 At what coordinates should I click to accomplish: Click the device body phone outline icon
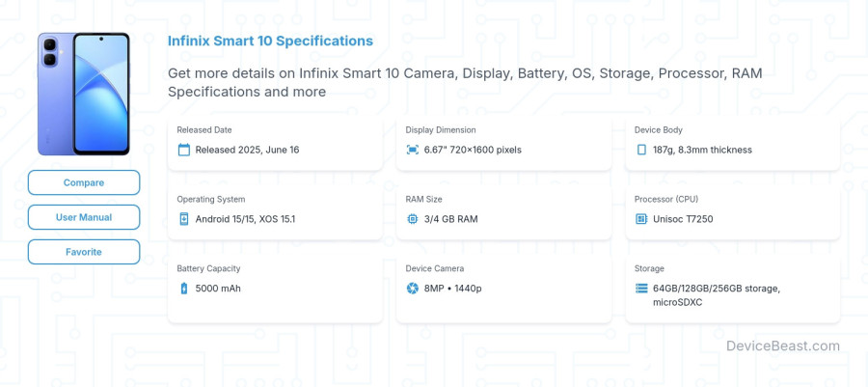(641, 150)
